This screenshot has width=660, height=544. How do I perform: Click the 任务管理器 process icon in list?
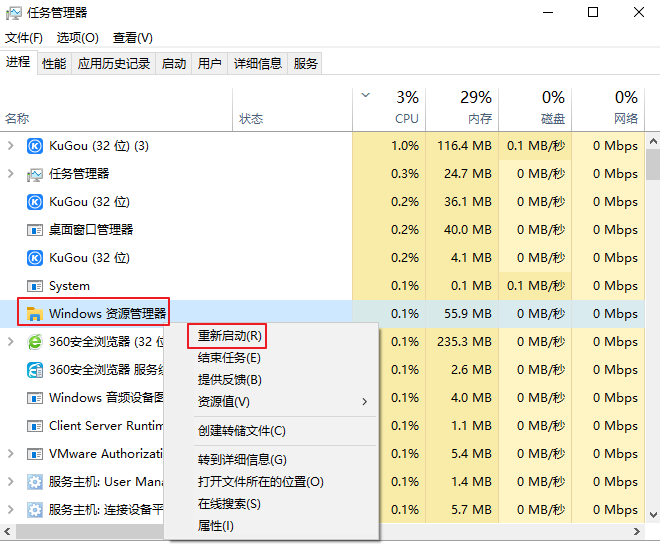(x=34, y=174)
